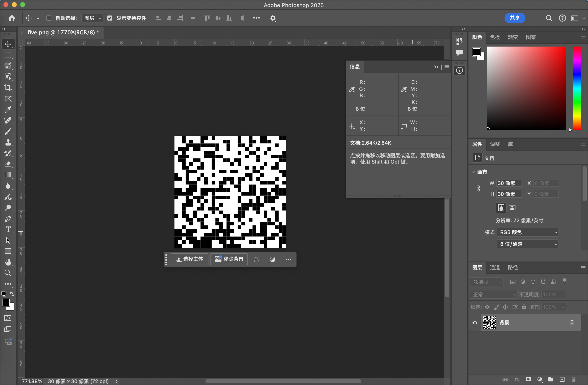Select the Rectangle shape tool
588x385 pixels.
[8, 251]
